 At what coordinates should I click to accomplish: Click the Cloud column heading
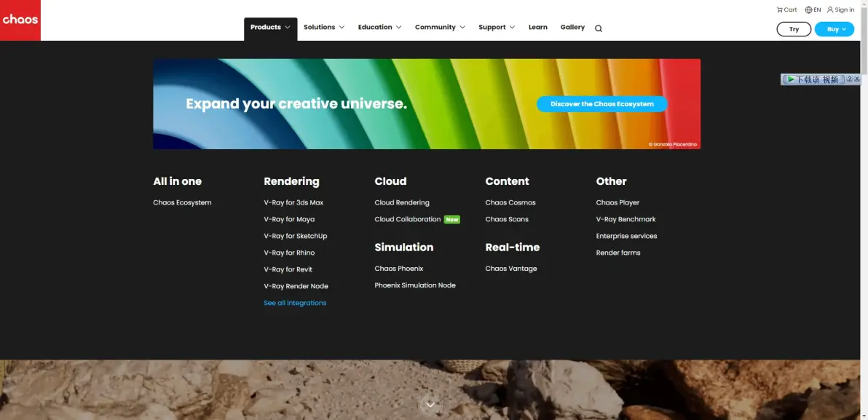pyautogui.click(x=390, y=181)
